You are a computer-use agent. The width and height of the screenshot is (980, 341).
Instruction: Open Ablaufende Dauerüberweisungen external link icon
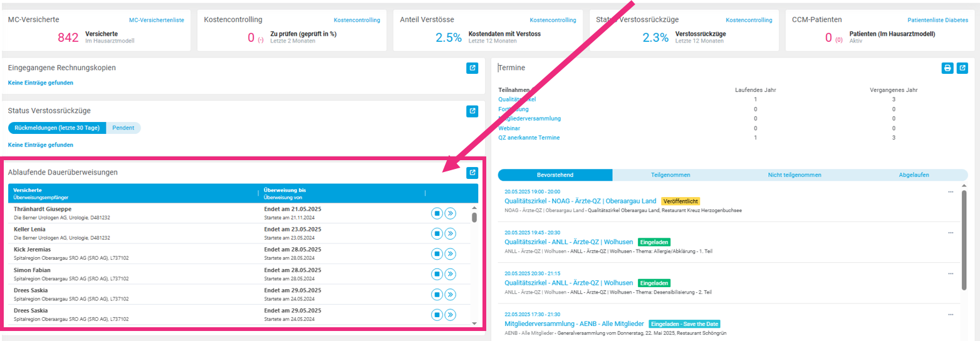coord(472,173)
